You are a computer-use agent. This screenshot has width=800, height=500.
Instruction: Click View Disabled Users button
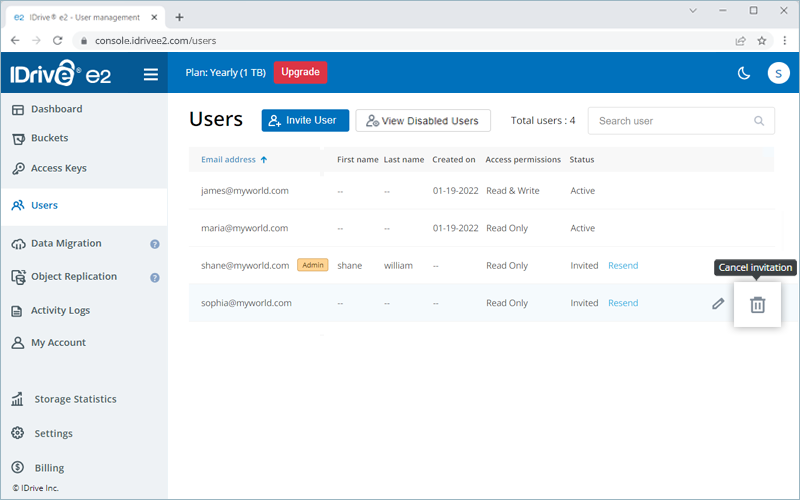[423, 121]
